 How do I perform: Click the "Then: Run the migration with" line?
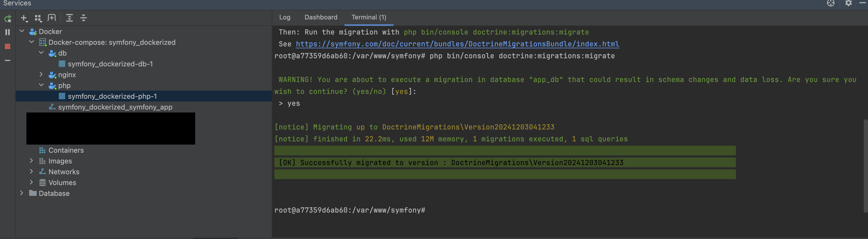tap(434, 32)
